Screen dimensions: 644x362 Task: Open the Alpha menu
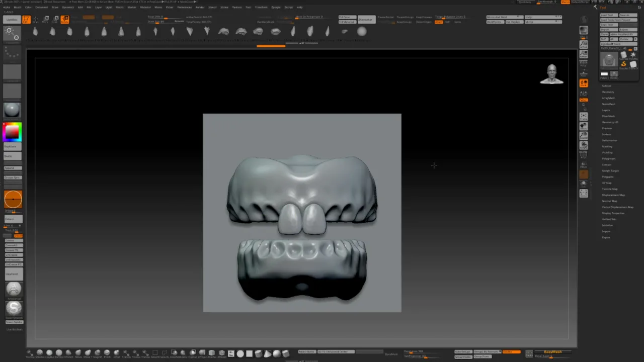pos(7,8)
